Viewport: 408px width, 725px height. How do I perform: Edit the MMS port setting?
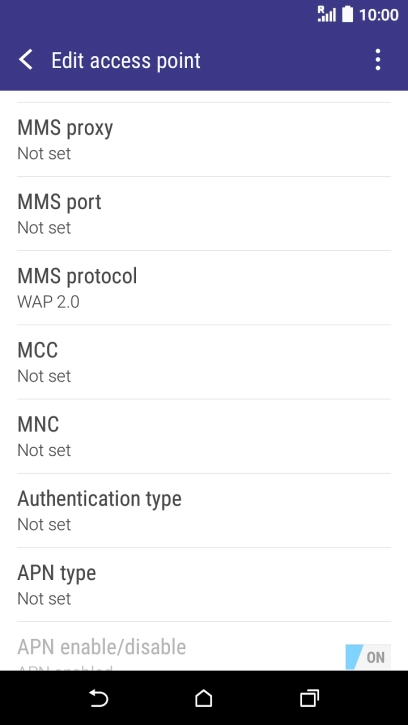pyautogui.click(x=204, y=214)
